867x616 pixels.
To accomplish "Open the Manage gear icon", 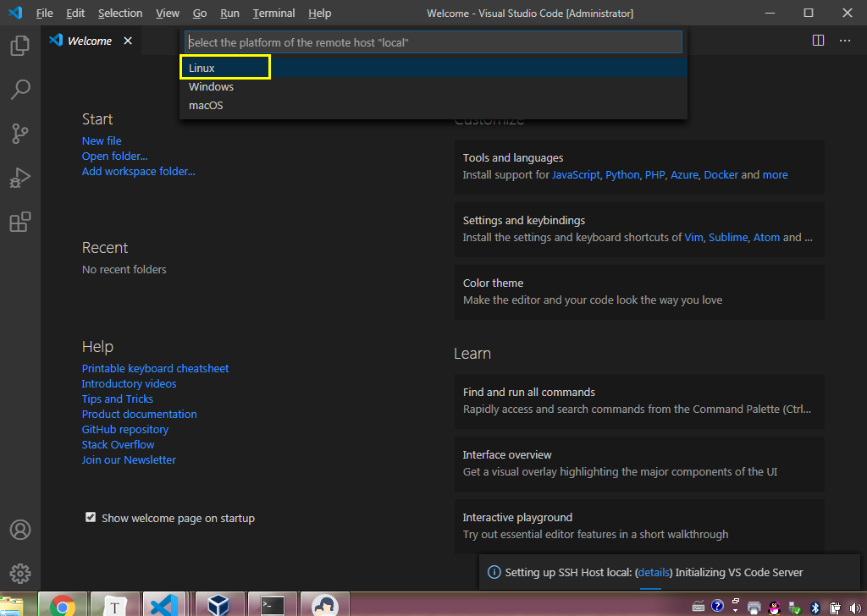I will pyautogui.click(x=19, y=573).
